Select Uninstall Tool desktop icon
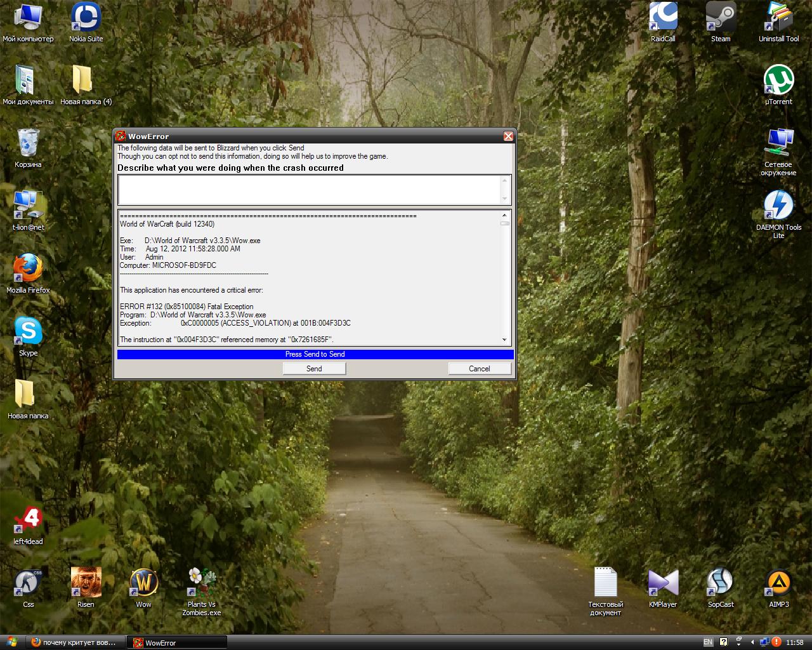The height and width of the screenshot is (650, 812). (x=778, y=23)
